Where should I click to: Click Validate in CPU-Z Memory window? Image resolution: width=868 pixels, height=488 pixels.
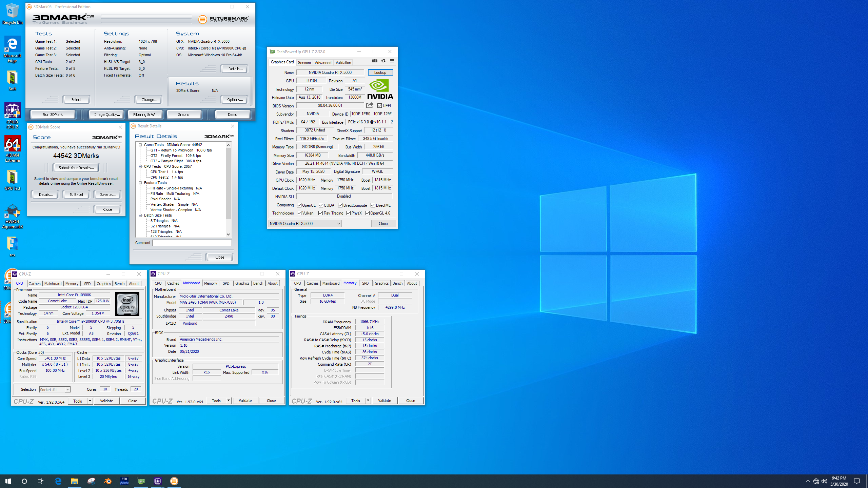[384, 401]
